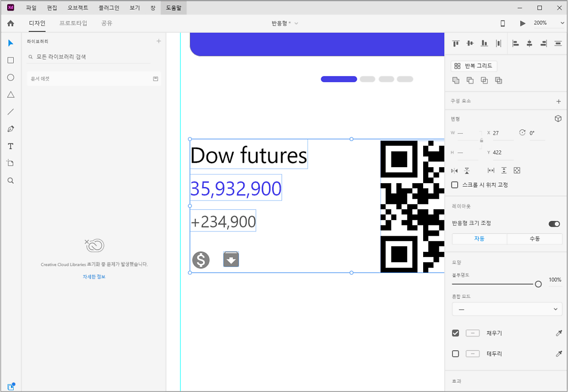Flip the selection horizontally

click(454, 170)
